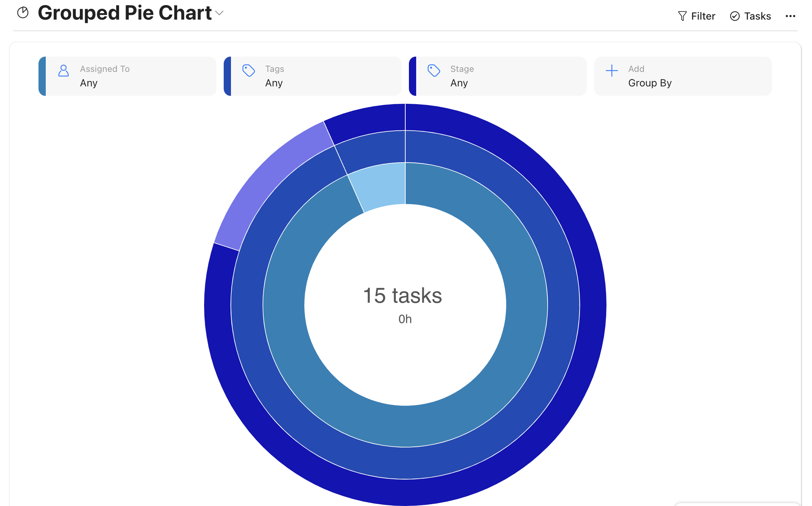Expand the Grouped Pie Chart title chevron
The image size is (812, 506).
click(219, 13)
